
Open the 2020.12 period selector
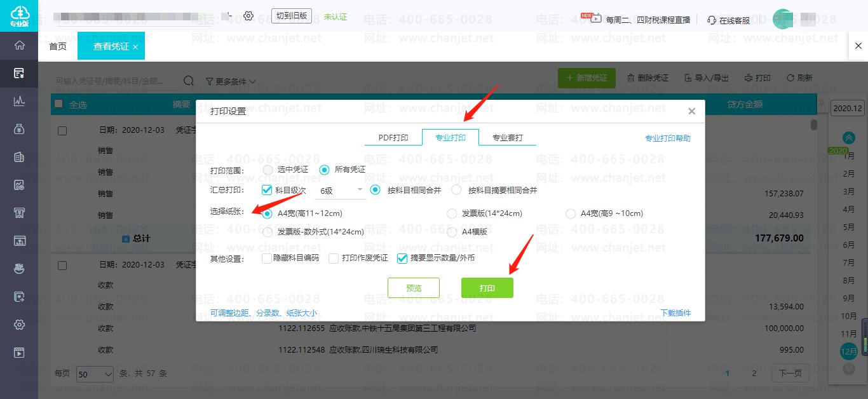848,109
